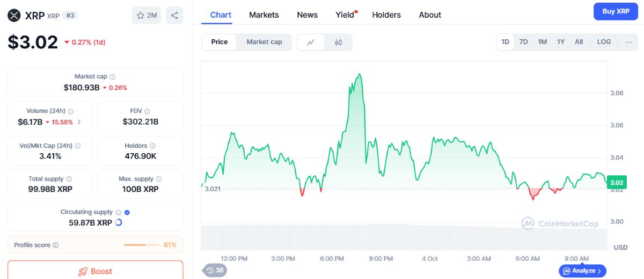Screen dimensions: 644x279
Task: Click the $6.17B volume value
Action: [30, 122]
